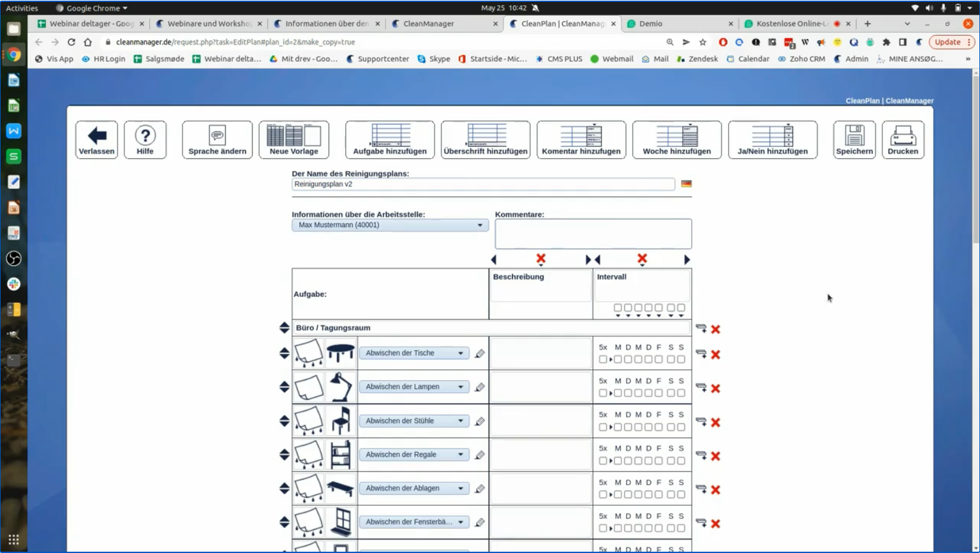
Task: Save the plan with the Speichern diskette icon
Action: point(854,135)
